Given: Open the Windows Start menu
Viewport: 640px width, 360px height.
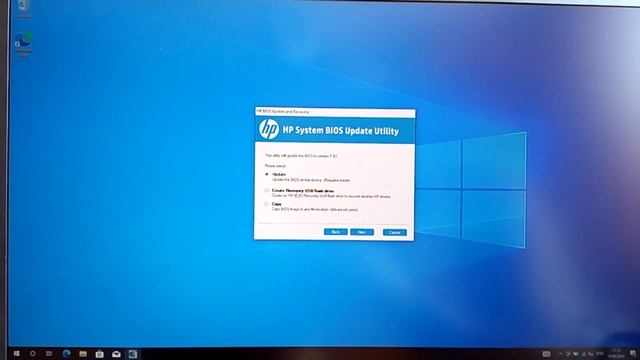Looking at the screenshot, I should pos(16,353).
